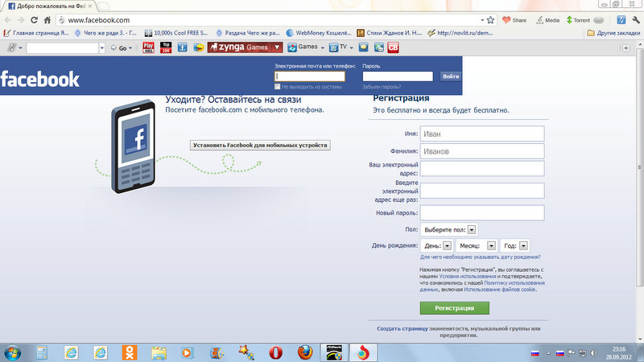
Task: Open 'Для чего необходимо указывать дату рождения?'
Action: point(480,257)
